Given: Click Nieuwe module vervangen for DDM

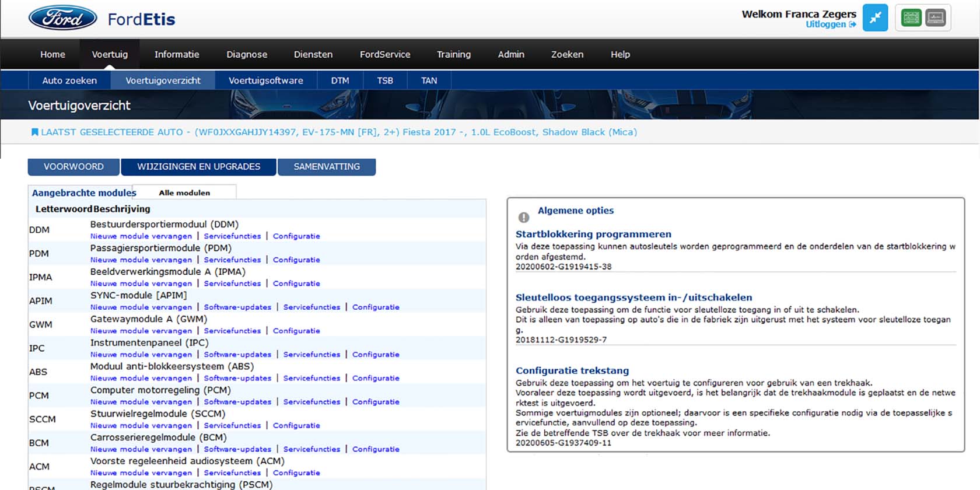Looking at the screenshot, I should tap(141, 236).
